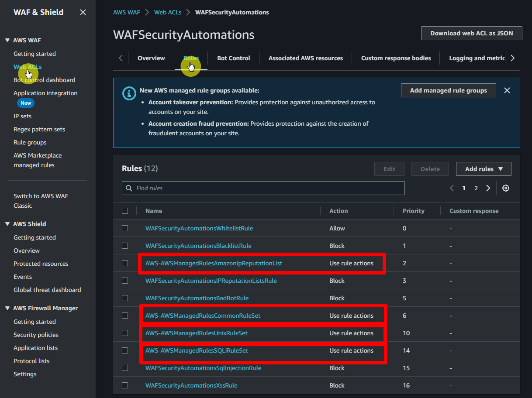Check the AWS-AWSManagedRulesUnixRuleSet checkbox
This screenshot has height=398, width=532.
[125, 333]
